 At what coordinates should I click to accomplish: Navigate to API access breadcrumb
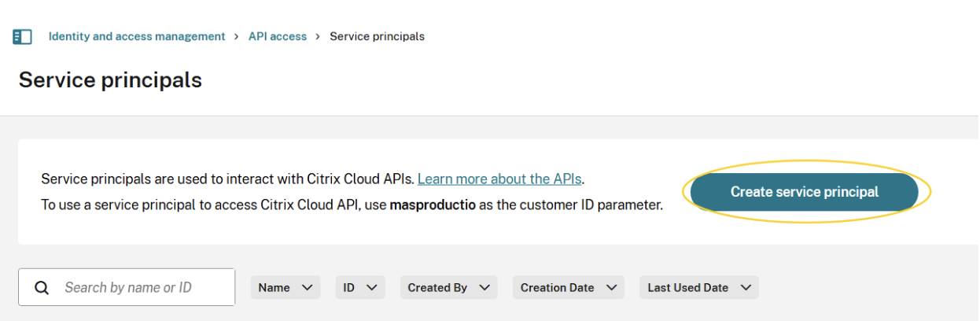click(278, 37)
